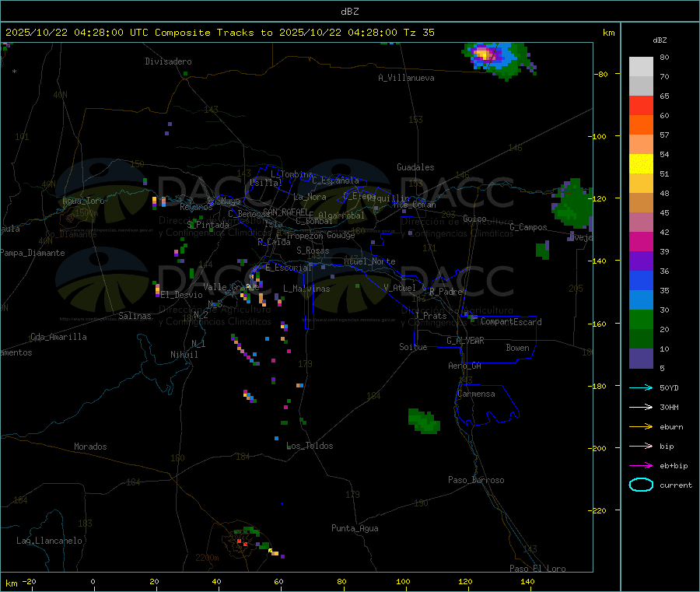
Task: Click the Cda_Amarilla map label
Action: (x=58, y=337)
